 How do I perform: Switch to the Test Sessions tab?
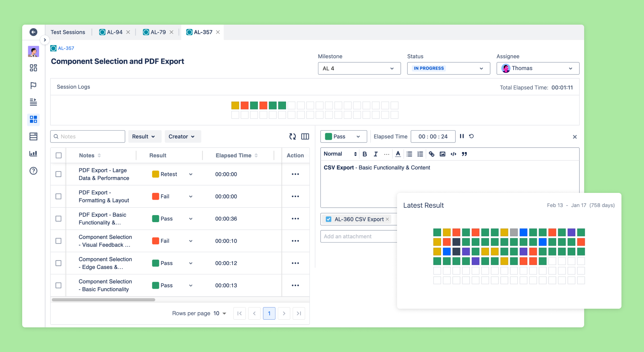click(x=68, y=32)
